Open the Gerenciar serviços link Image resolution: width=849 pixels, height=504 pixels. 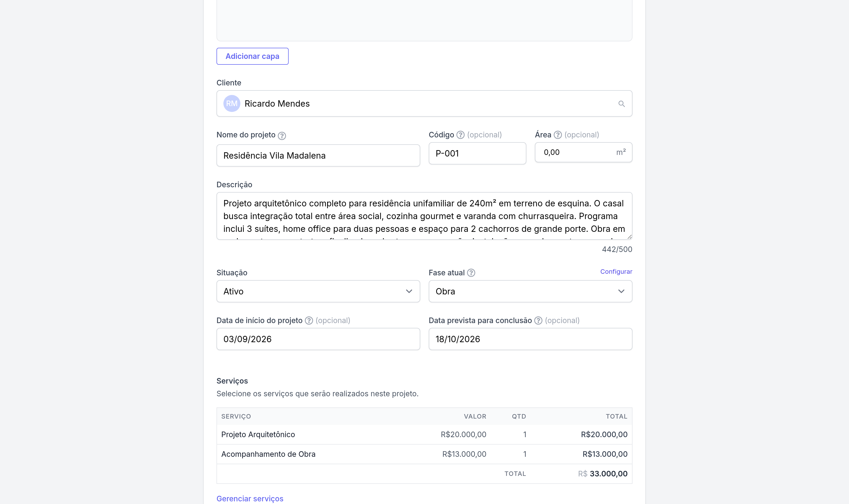click(x=250, y=499)
